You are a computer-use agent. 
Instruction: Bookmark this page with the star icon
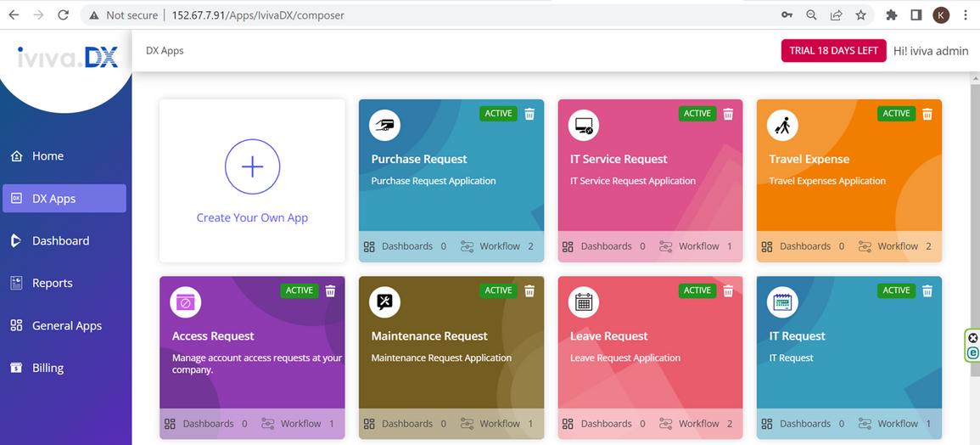[x=860, y=15]
